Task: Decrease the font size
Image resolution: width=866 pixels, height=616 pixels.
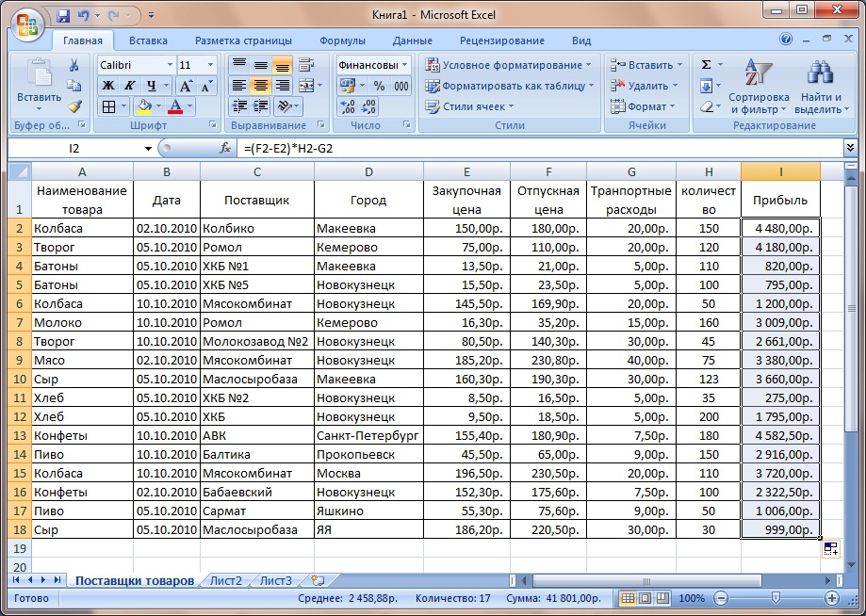Action: coord(206,86)
